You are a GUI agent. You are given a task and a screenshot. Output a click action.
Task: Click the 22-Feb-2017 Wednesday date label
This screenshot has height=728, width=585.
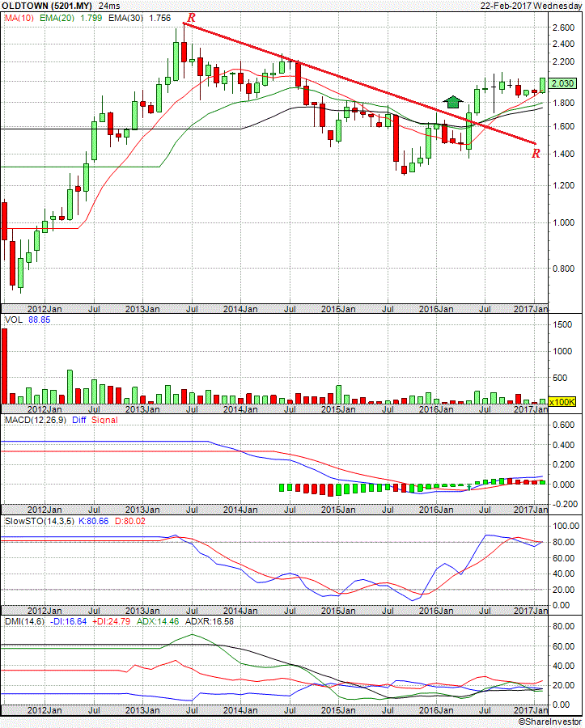coord(531,6)
